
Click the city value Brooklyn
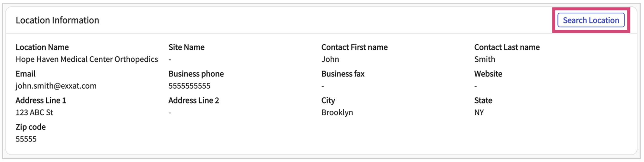tap(337, 112)
